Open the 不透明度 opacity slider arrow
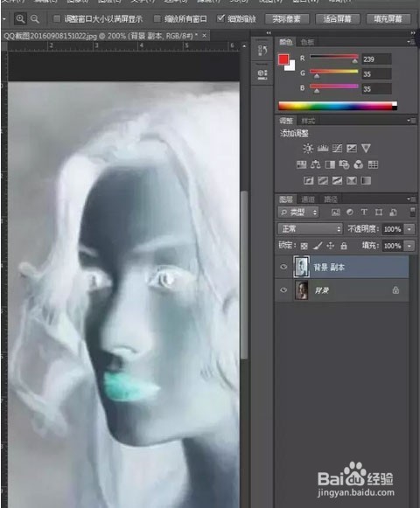The width and height of the screenshot is (420, 508). pyautogui.click(x=409, y=229)
